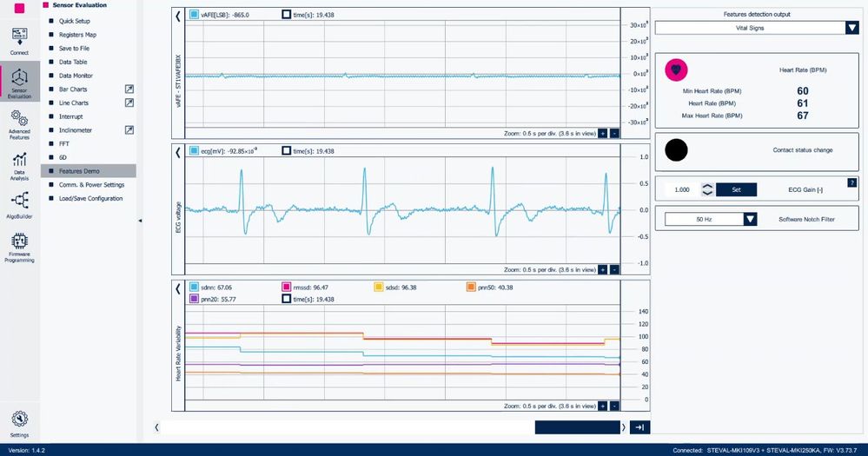Image resolution: width=868 pixels, height=456 pixels.
Task: Open Registers Map menu item
Action: pos(77,35)
